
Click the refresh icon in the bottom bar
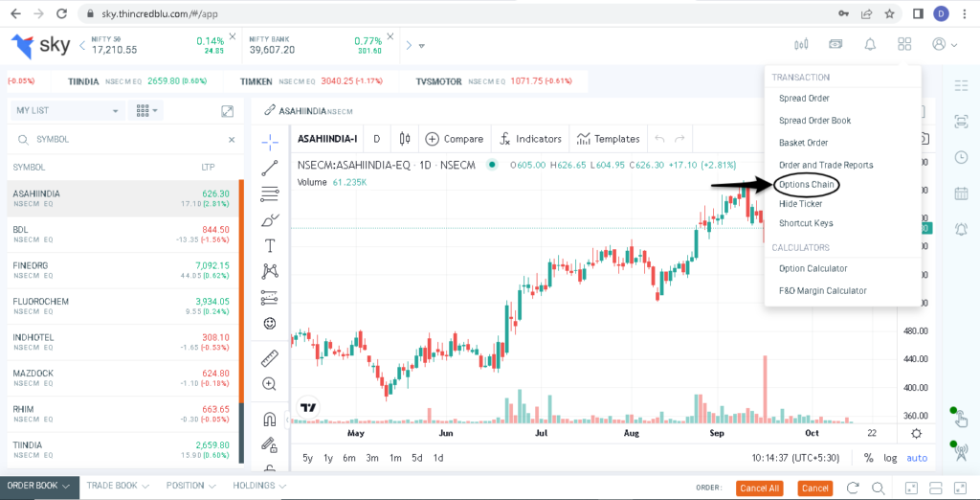(x=853, y=489)
